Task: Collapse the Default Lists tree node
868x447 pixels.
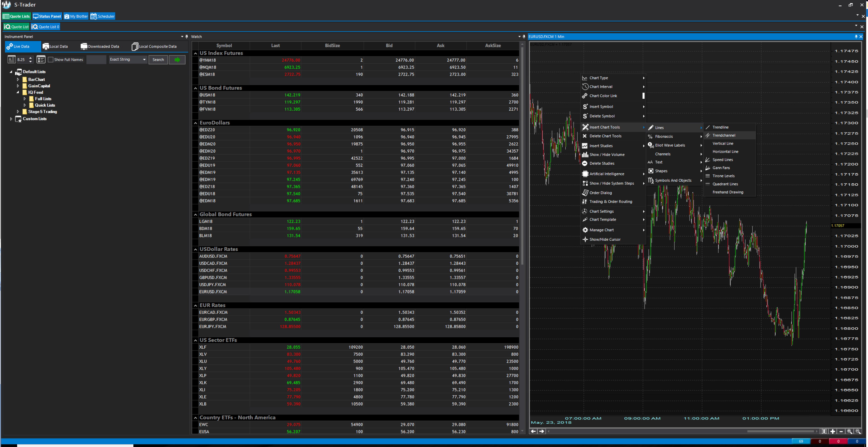Action: (11, 72)
